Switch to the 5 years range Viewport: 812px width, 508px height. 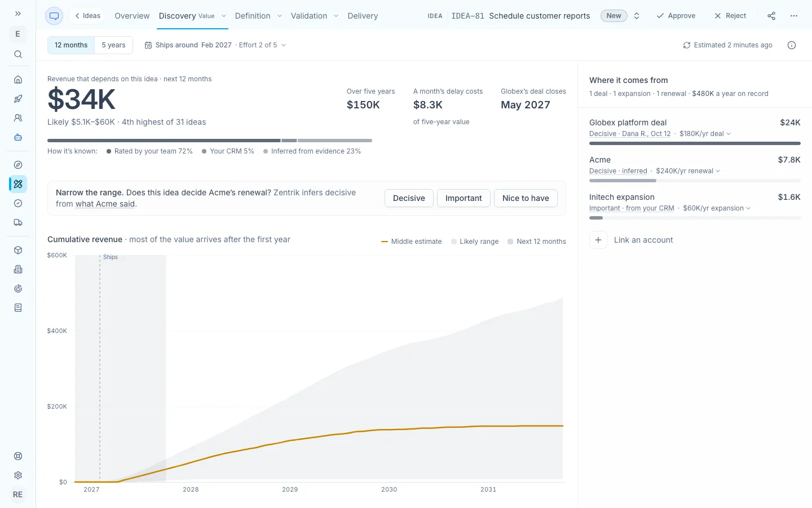pyautogui.click(x=114, y=45)
